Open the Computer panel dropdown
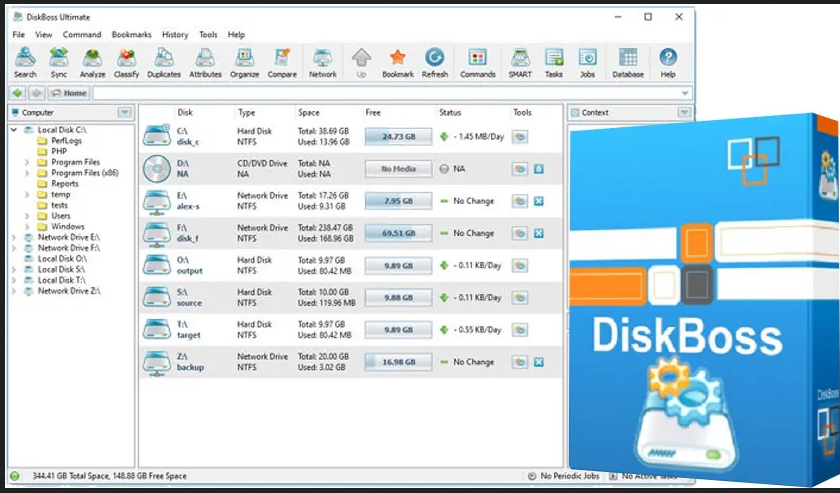The height and width of the screenshot is (493, 840). [124, 112]
